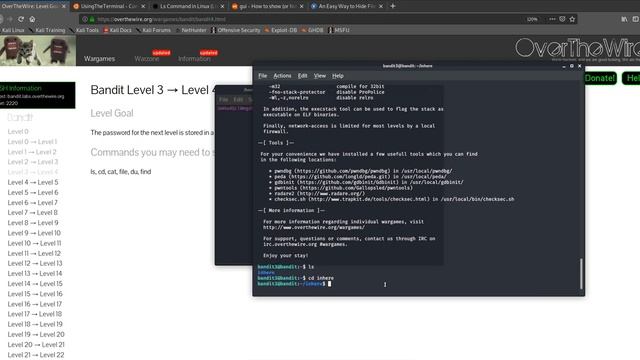Open terminal Actions menu
This screenshot has height=360, width=640.
(282, 76)
